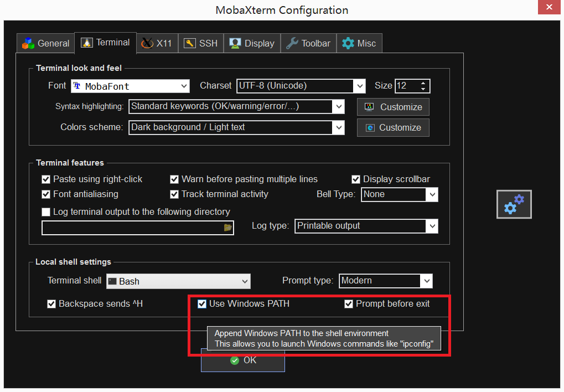Toggle Track terminal activity checkbox

(174, 194)
